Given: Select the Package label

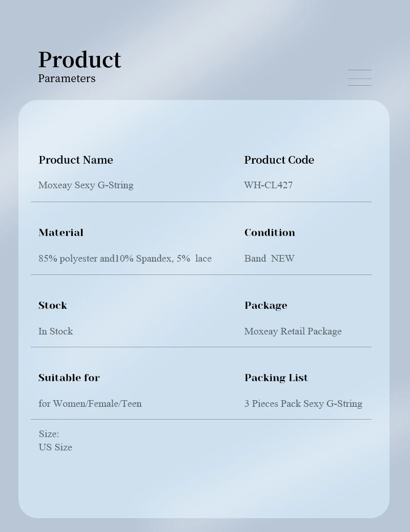Looking at the screenshot, I should pos(265,305).
